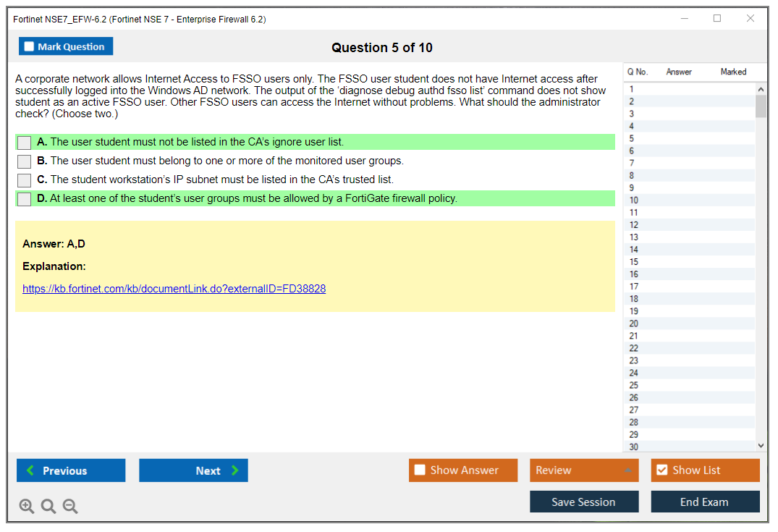
Task: Click the zoom in magnifier icon
Action: [x=27, y=506]
